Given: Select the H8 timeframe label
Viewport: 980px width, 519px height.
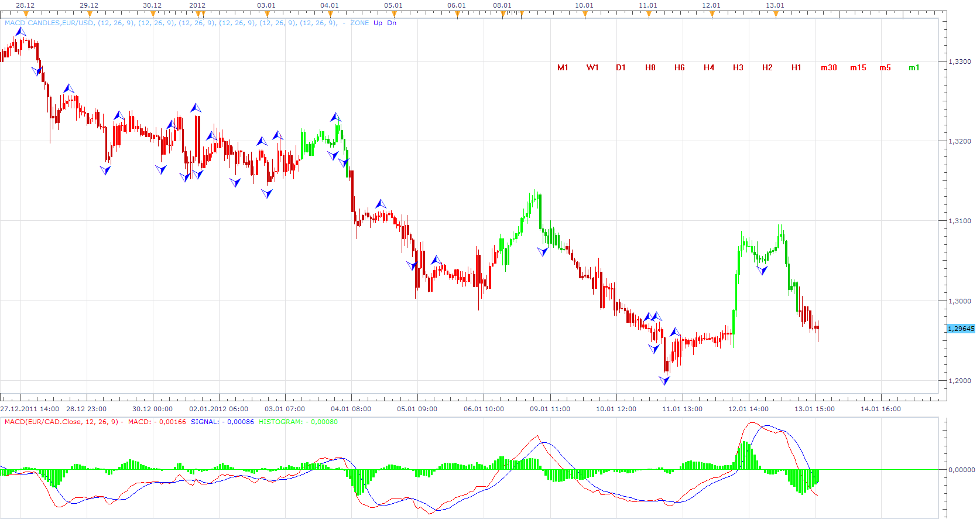Looking at the screenshot, I should click(650, 68).
